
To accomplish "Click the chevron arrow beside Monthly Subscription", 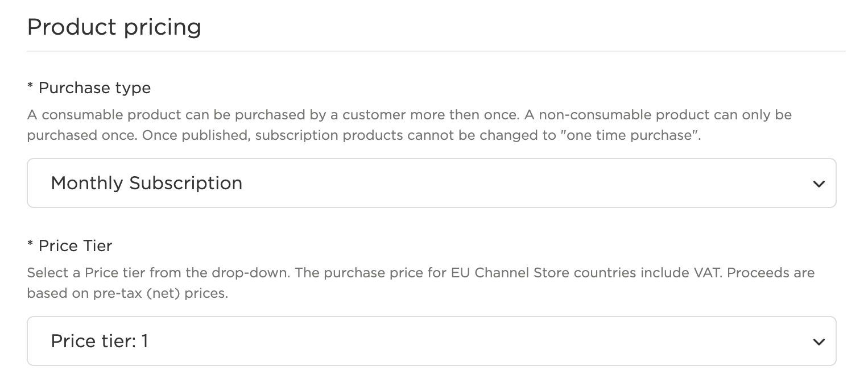I will tap(819, 184).
